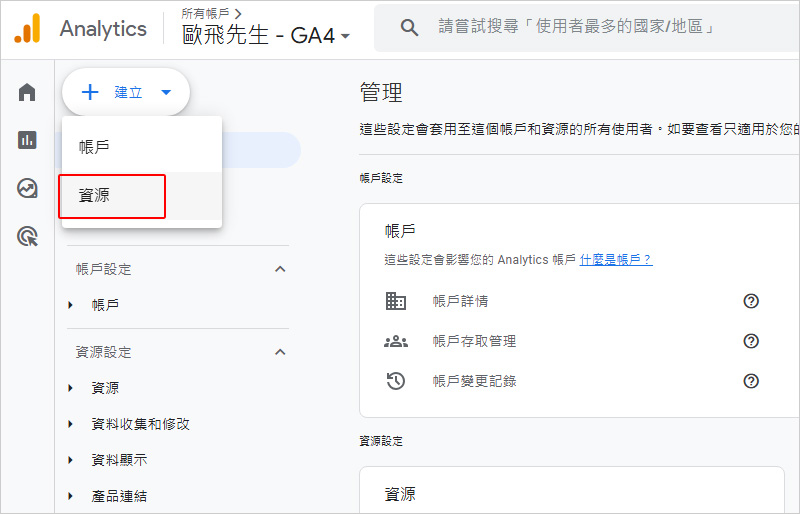Click help icon beside 帳戶變更記錄
Image resolution: width=800 pixels, height=514 pixels.
point(751,381)
